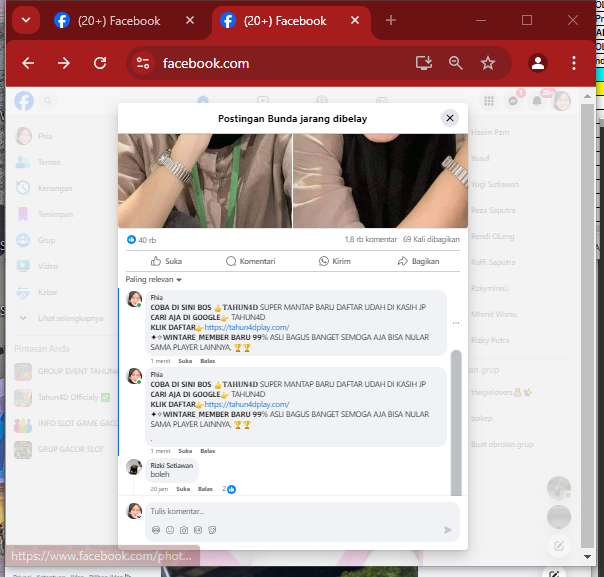The width and height of the screenshot is (604, 577).
Task: Close the first Facebook tab
Action: (190, 20)
